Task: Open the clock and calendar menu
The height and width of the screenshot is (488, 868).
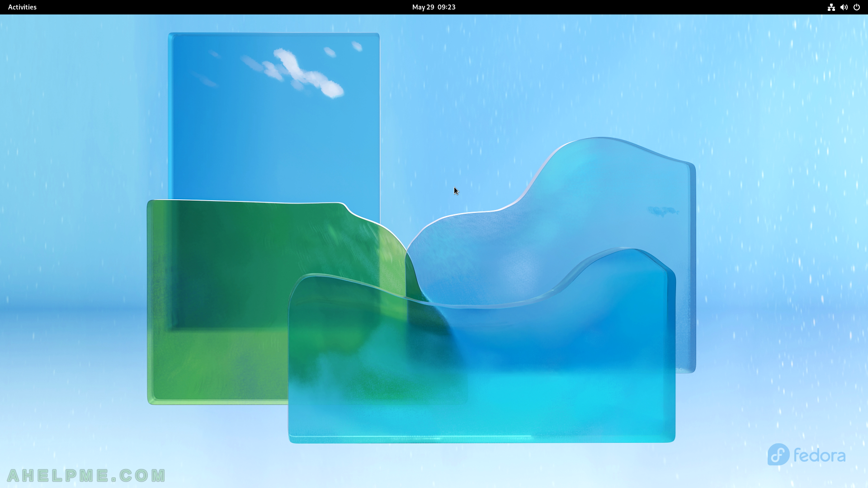Action: [434, 7]
